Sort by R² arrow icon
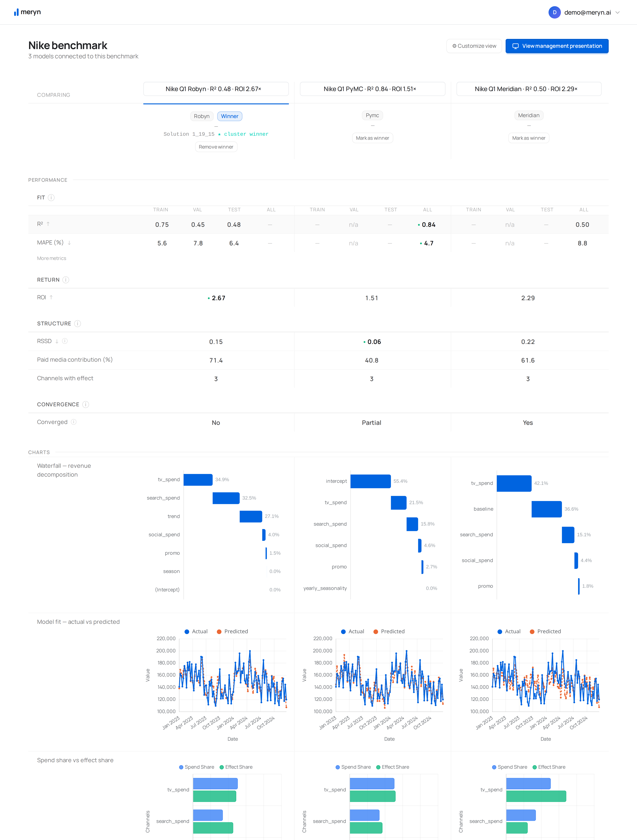The width and height of the screenshot is (637, 840). pos(48,224)
